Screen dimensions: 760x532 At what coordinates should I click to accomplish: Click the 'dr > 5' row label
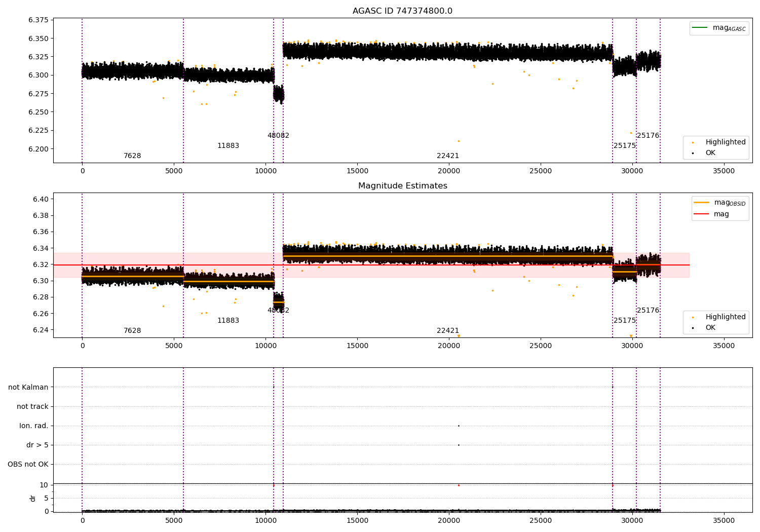coord(37,445)
